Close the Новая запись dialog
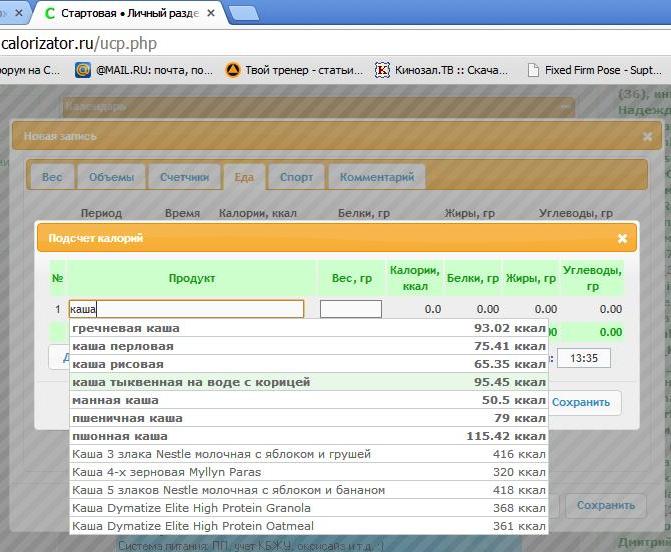Viewport: 671px width, 552px height. click(647, 137)
